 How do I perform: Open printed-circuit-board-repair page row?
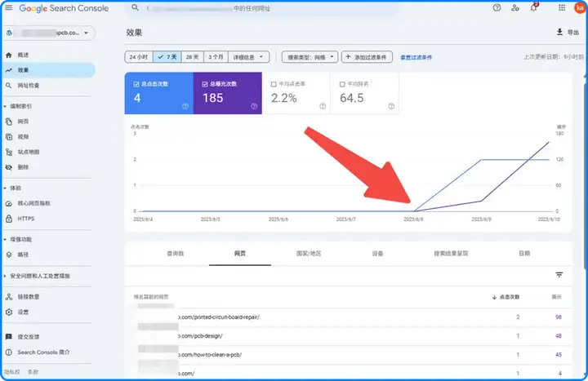(348, 317)
